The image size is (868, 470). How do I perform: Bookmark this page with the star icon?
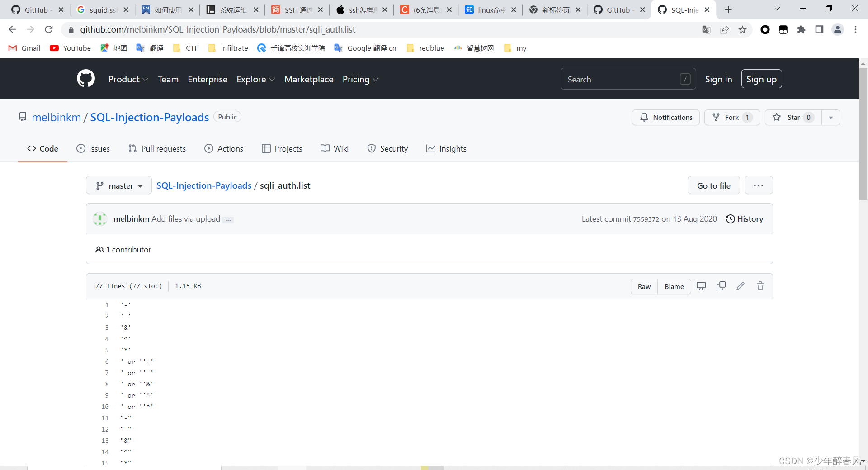pyautogui.click(x=742, y=29)
